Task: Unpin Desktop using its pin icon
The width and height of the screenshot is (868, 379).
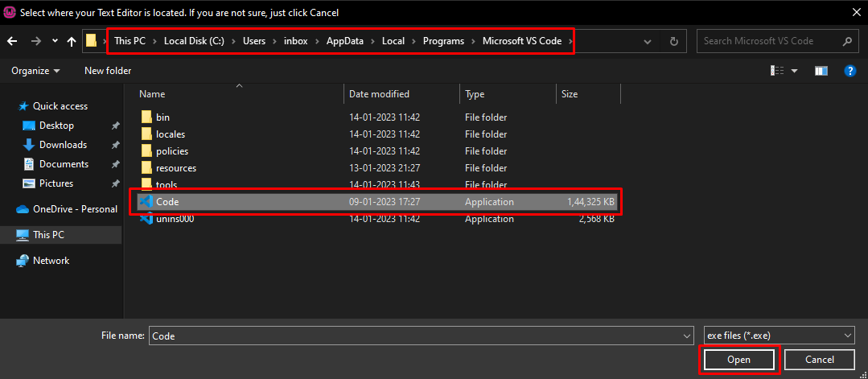Action: coord(115,126)
